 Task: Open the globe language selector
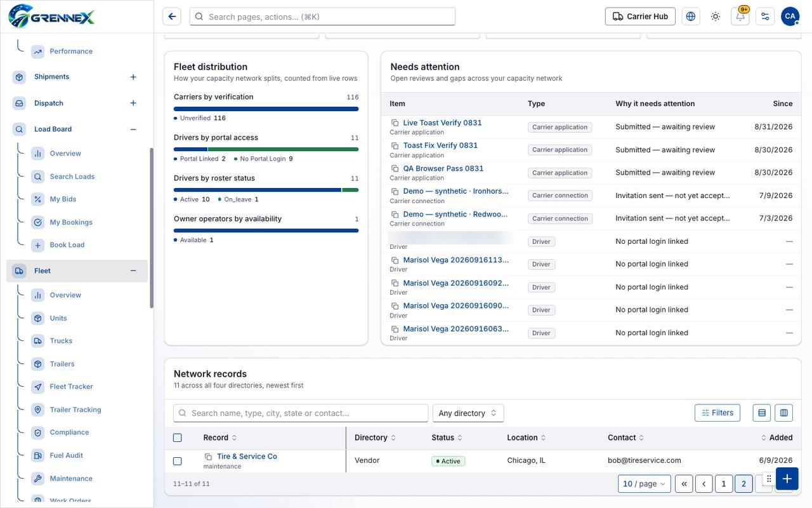click(x=691, y=17)
